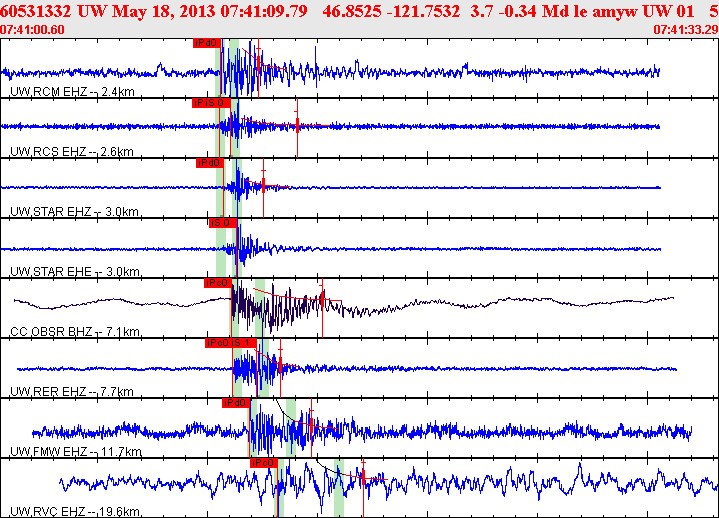Click the coda duration marker on RER trace
Viewport: 719px width, 518px height.
pyautogui.click(x=280, y=364)
